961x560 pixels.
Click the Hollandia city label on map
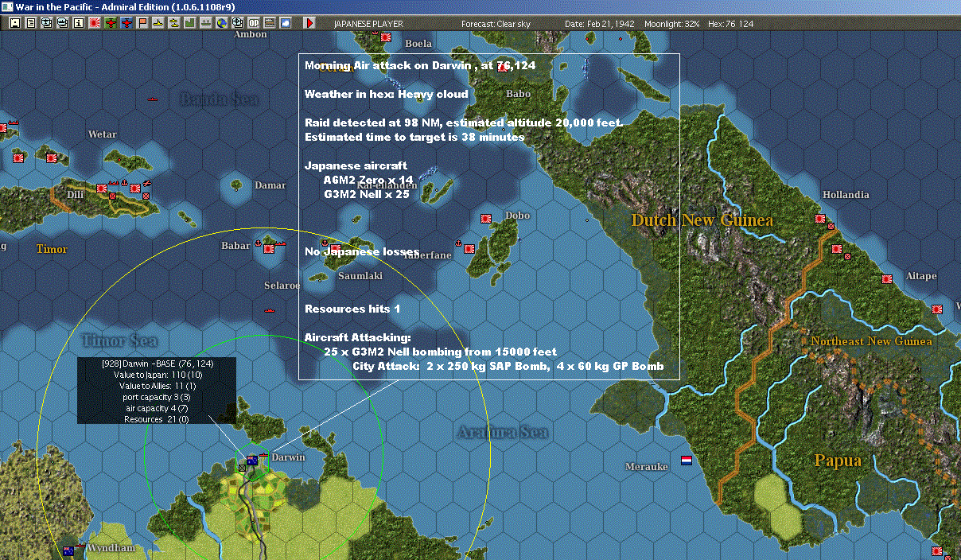846,195
